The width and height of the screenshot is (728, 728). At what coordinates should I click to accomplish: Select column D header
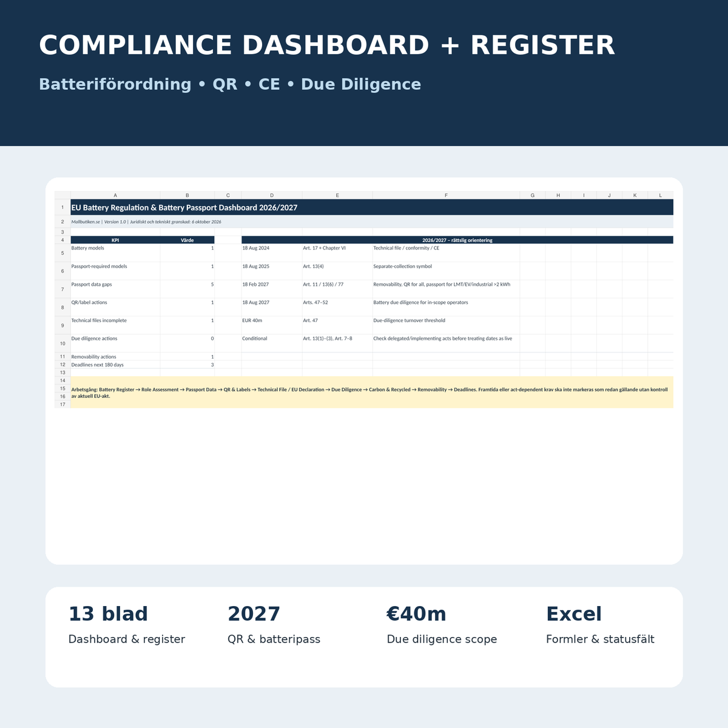coord(272,195)
